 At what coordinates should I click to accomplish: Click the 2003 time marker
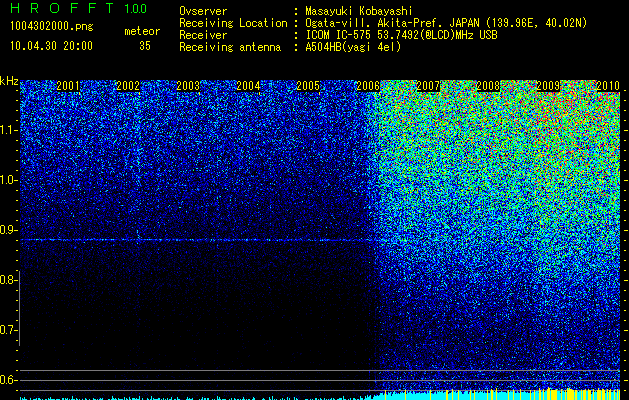[x=188, y=86]
